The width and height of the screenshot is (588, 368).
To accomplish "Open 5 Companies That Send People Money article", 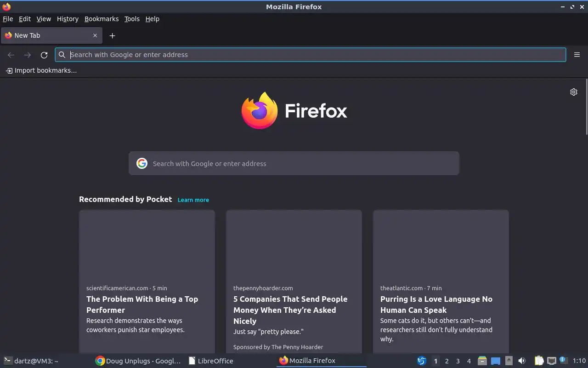I will point(290,310).
